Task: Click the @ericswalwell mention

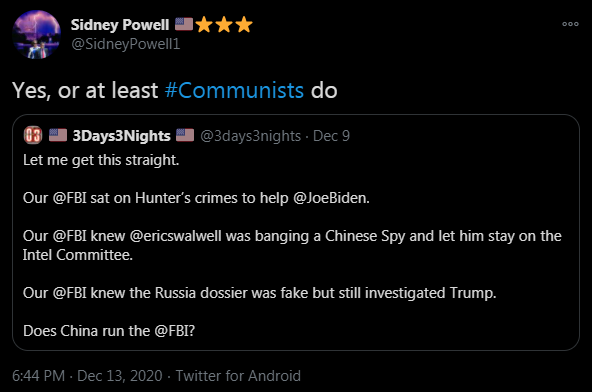Action: point(176,236)
